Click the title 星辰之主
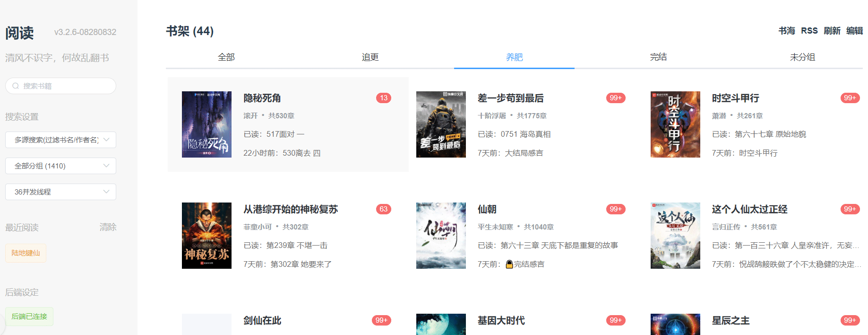The height and width of the screenshot is (335, 868). coord(731,320)
